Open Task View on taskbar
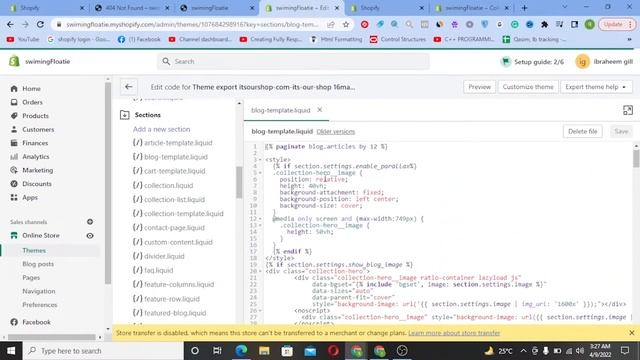This screenshot has width=640, height=360. [217, 351]
